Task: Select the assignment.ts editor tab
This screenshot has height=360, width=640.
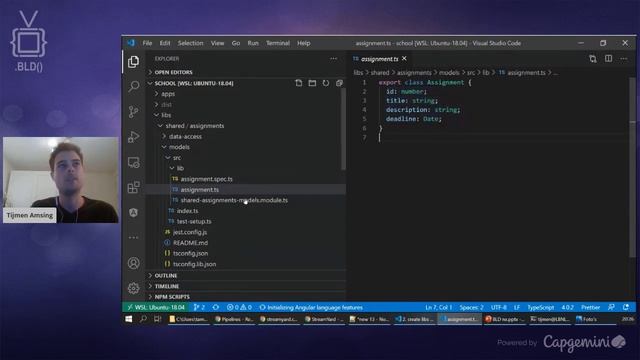Action: 380,59
